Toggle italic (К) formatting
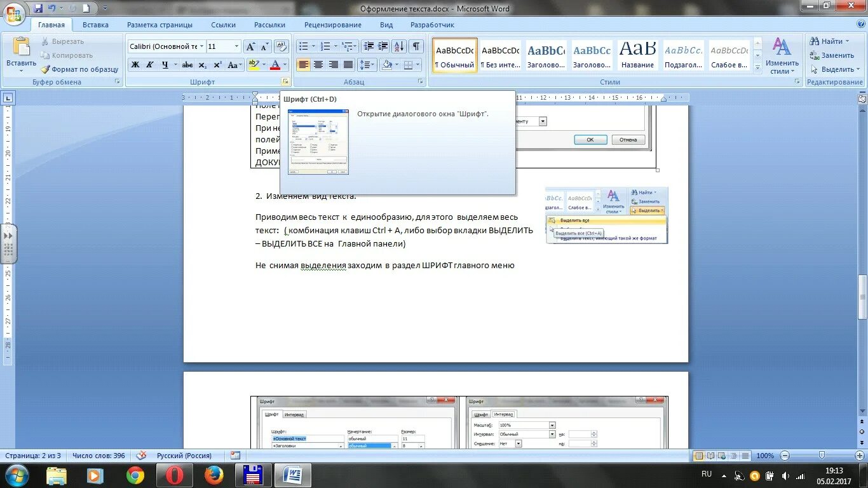868x488 pixels. click(x=149, y=65)
